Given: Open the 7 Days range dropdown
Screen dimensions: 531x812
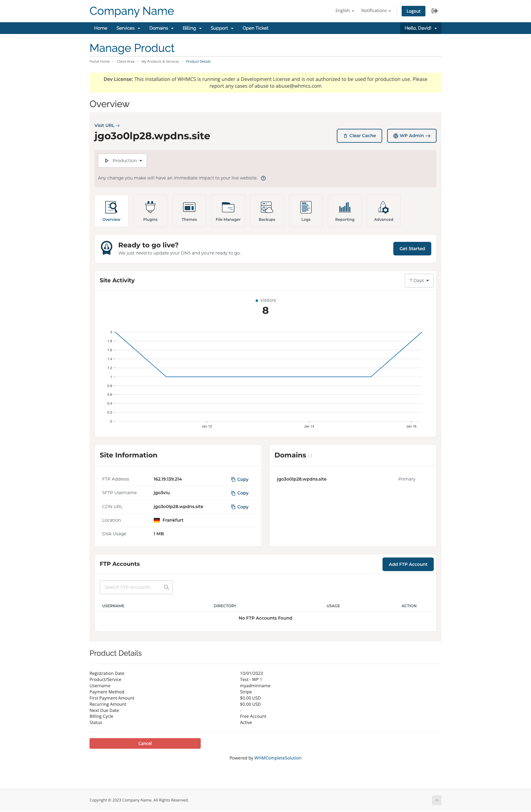Looking at the screenshot, I should point(419,280).
